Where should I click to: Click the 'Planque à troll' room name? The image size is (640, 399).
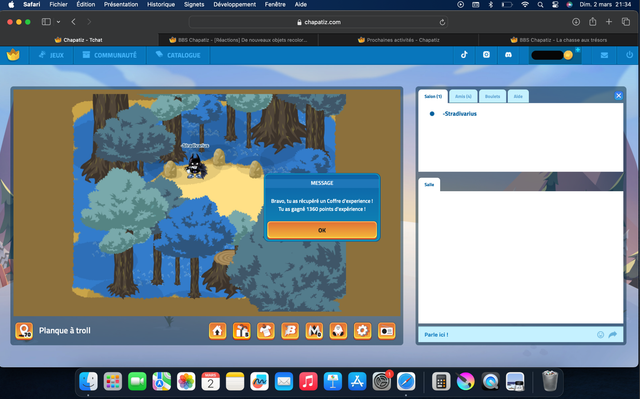coord(65,330)
